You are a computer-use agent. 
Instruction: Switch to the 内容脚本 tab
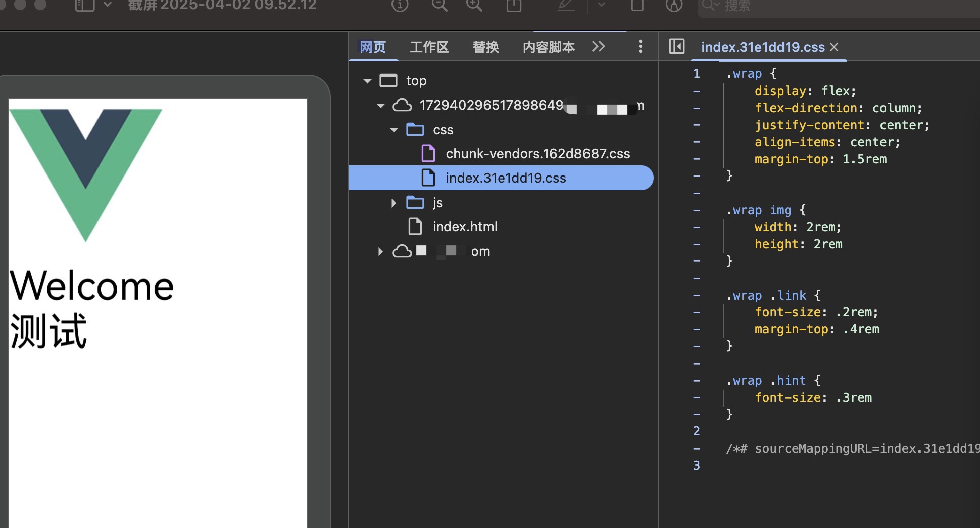point(549,47)
